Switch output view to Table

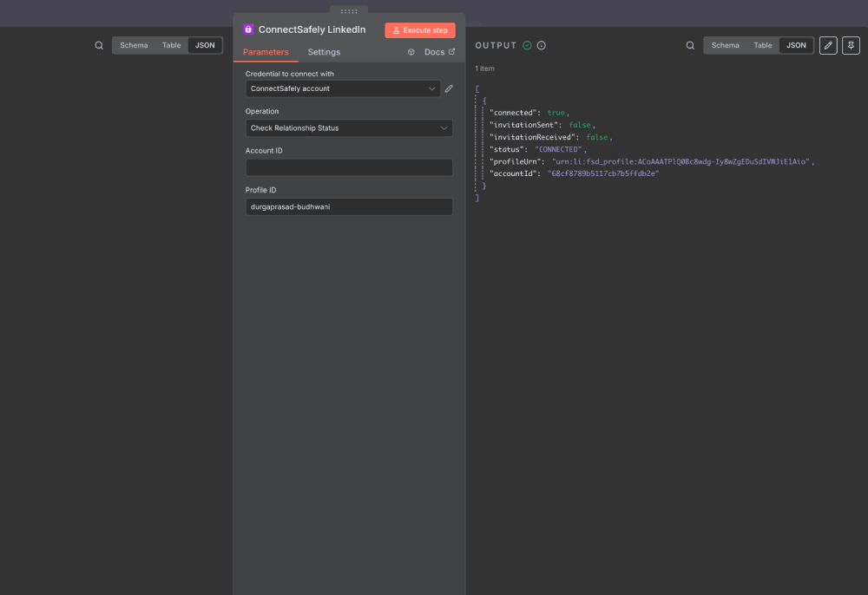762,45
